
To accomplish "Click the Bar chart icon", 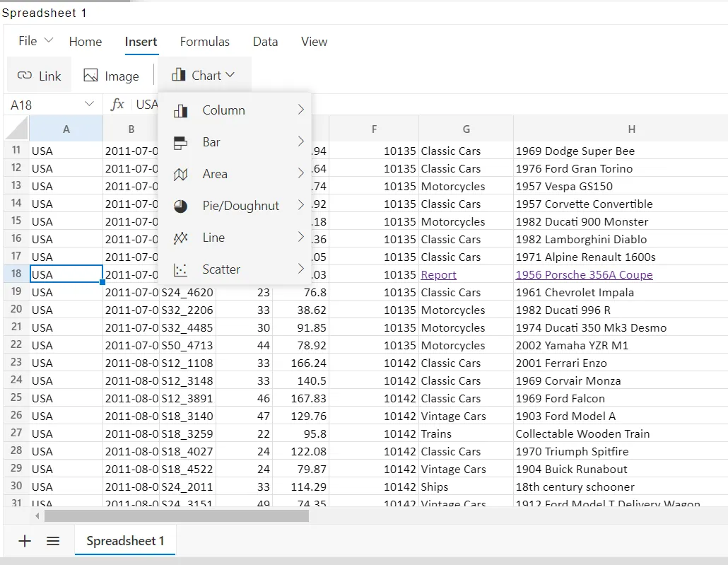I will [181, 143].
